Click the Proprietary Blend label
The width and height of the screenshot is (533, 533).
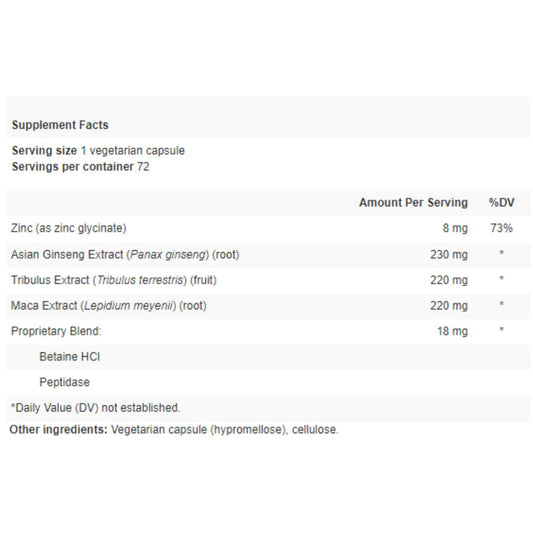pyautogui.click(x=56, y=331)
